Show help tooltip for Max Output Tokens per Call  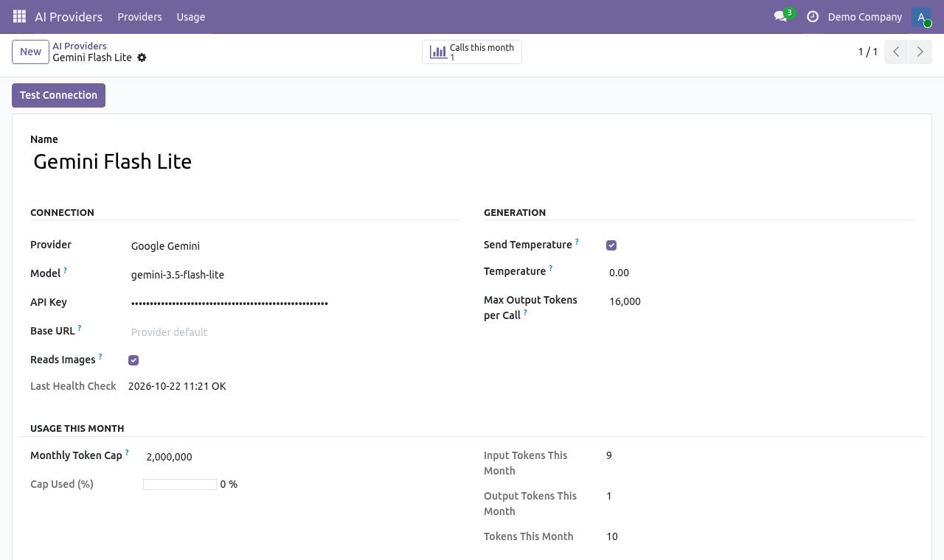pos(525,312)
